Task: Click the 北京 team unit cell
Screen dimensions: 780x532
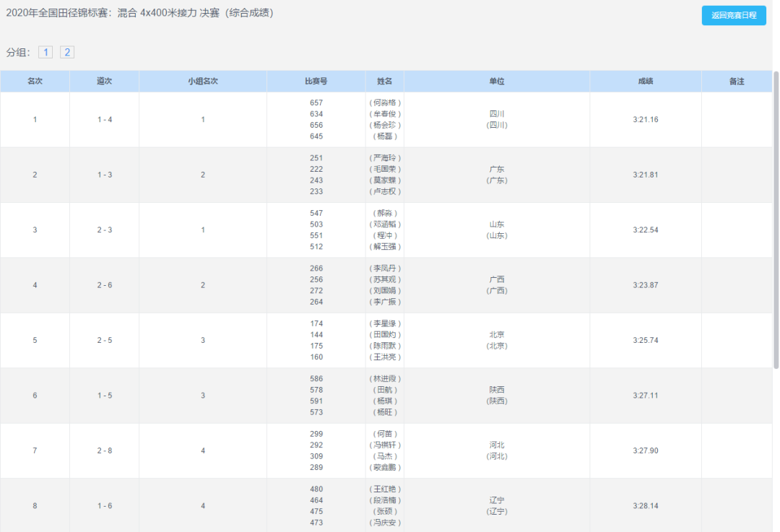Action: 496,340
